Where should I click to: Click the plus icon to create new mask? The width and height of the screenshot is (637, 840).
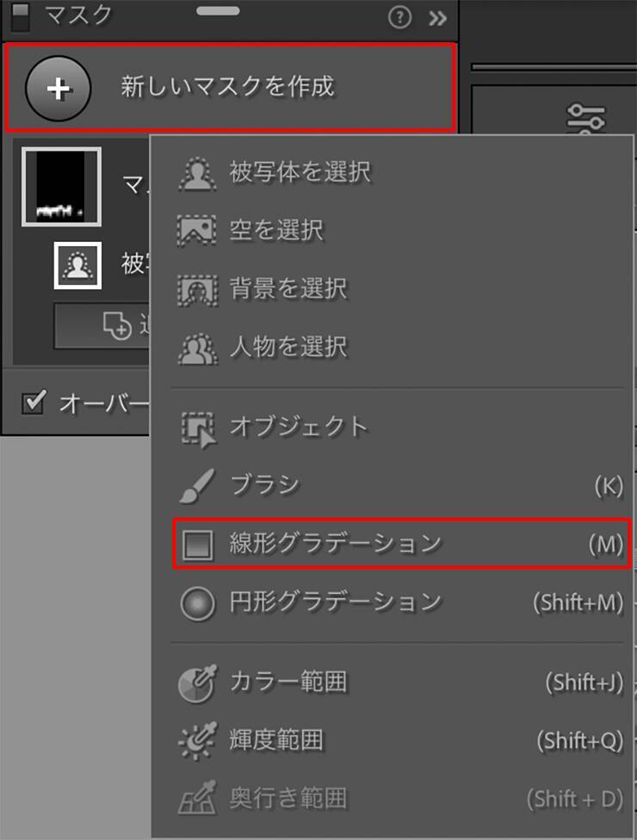58,88
